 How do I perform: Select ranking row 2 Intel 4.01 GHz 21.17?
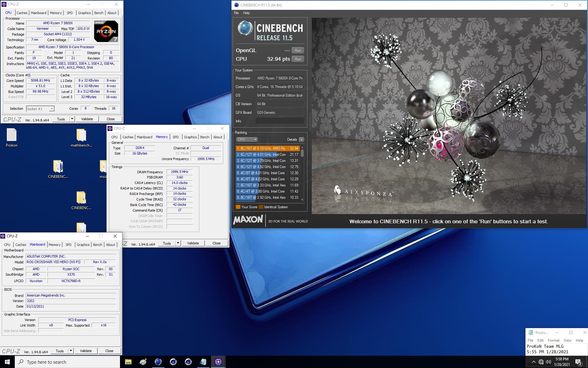(x=268, y=155)
